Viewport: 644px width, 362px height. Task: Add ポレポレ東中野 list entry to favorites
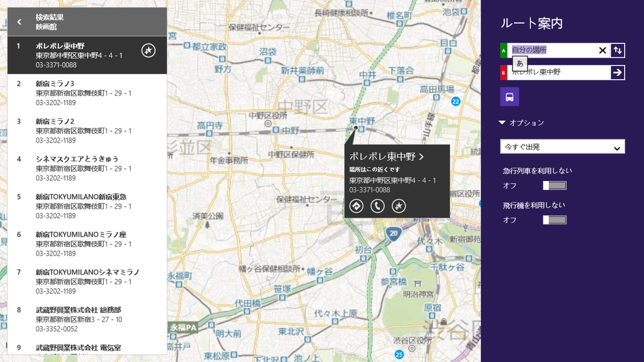tap(148, 50)
